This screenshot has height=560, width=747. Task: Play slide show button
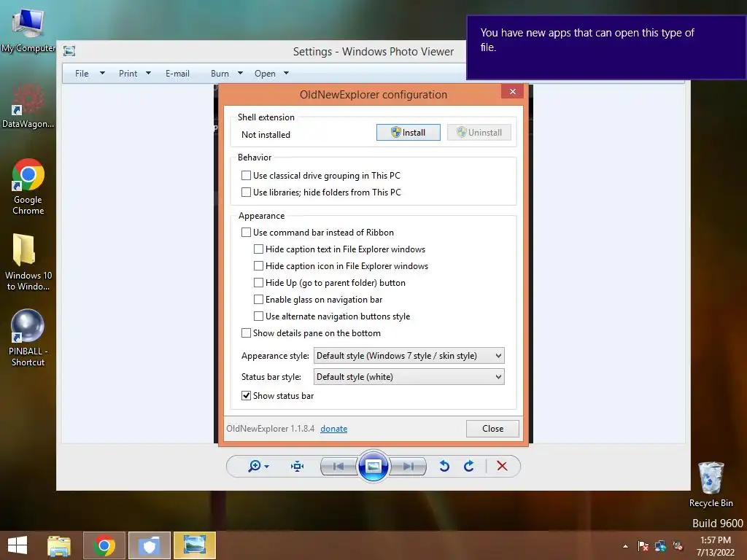373,466
